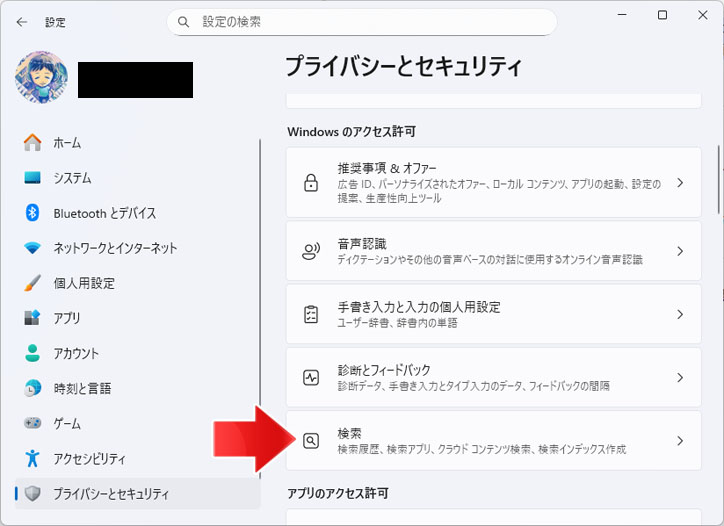Screen dimensions: 724x526
Task: Expand the 推奨事項 & オファー chevron
Action: (680, 183)
